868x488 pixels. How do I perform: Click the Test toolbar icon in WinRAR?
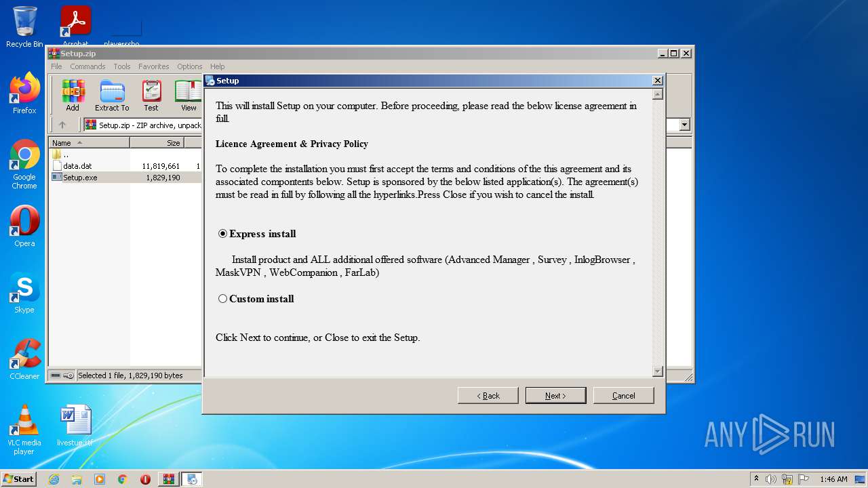pos(151,95)
